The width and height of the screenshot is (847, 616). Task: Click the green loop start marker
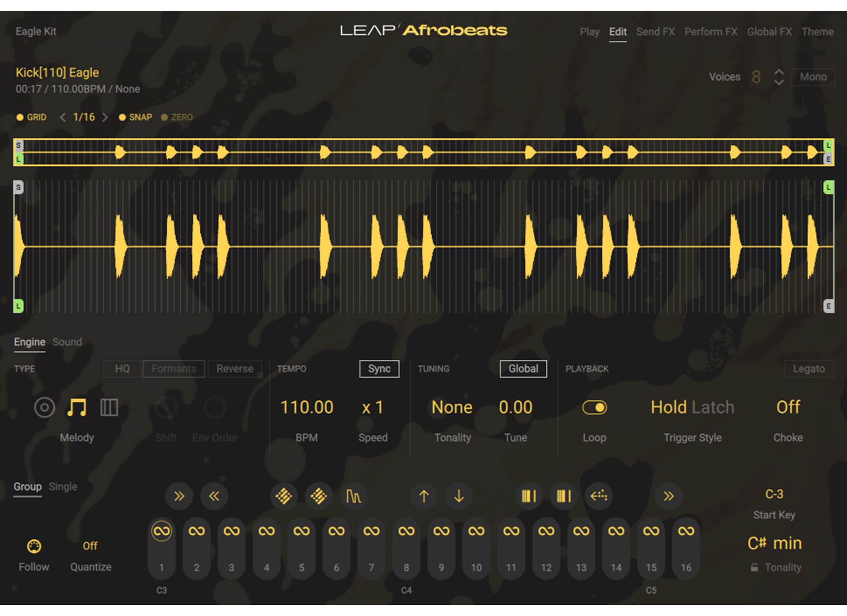(18, 306)
